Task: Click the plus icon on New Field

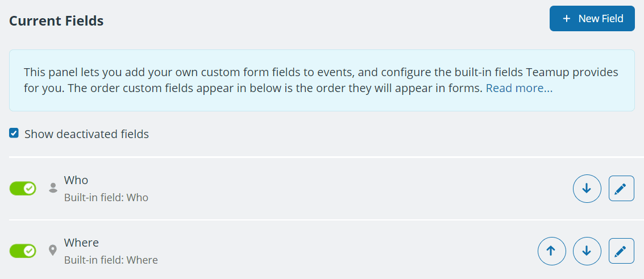Action: point(566,18)
